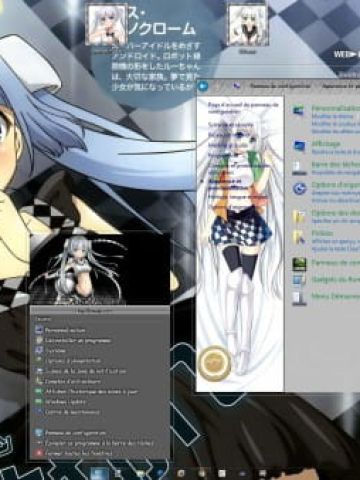Click Personnalisation icon in the jump list
The width and height of the screenshot is (360, 480).
39,330
